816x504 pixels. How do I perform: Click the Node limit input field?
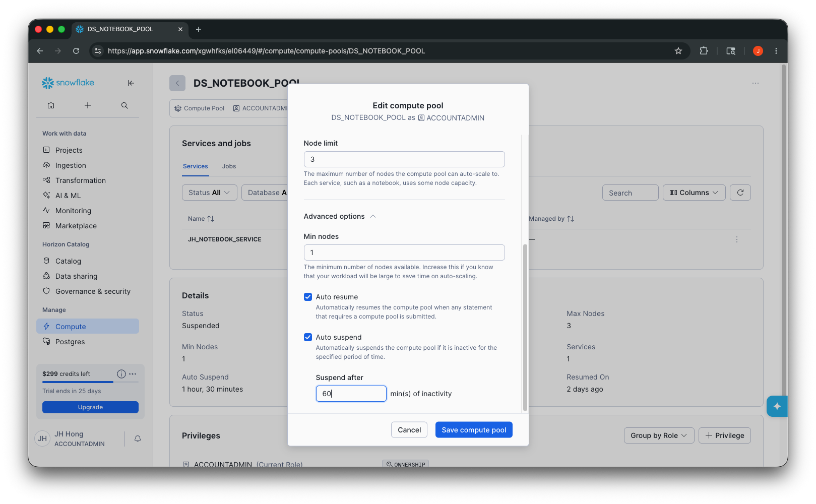404,159
